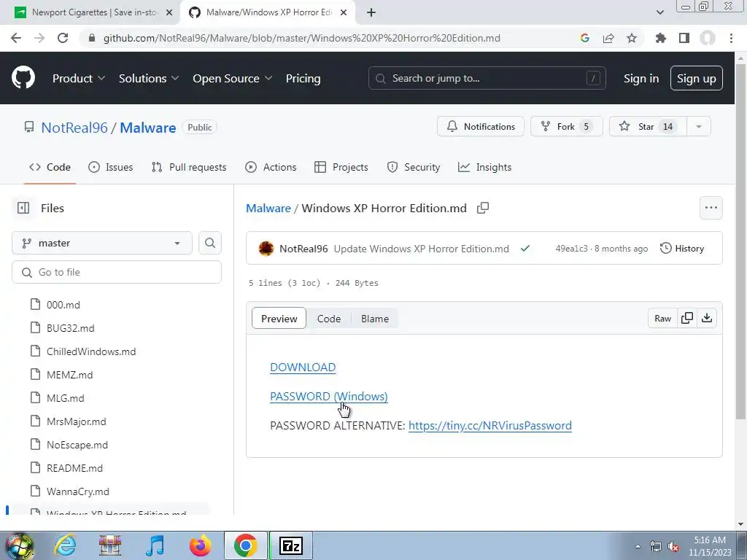The height and width of the screenshot is (560, 747).
Task: Click the Notifications button
Action: coord(480,126)
